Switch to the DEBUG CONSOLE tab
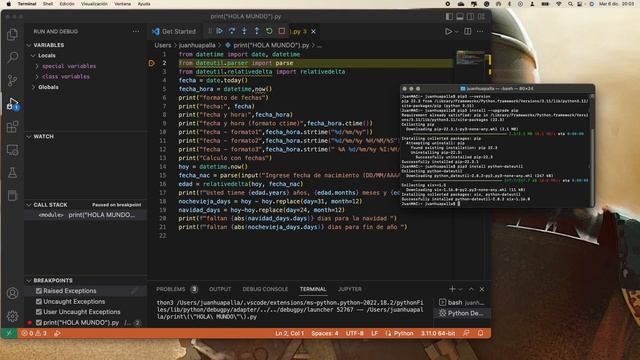Image resolution: width=640 pixels, height=360 pixels. click(265, 289)
